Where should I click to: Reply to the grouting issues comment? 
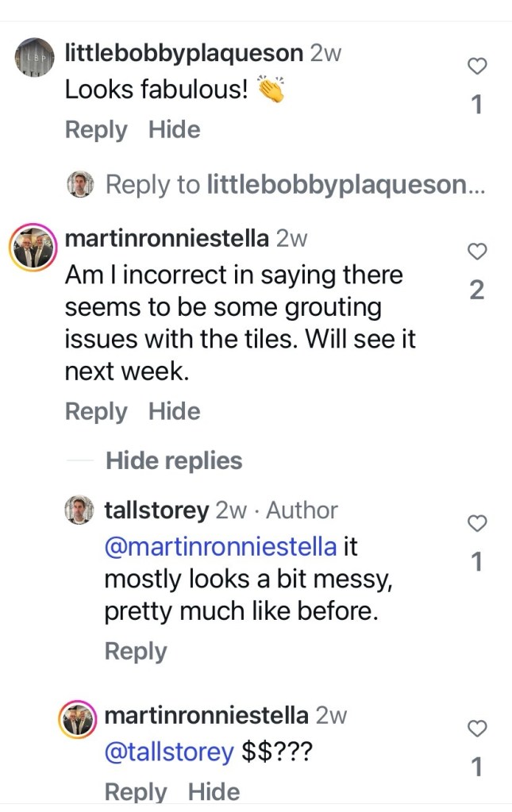[96, 411]
